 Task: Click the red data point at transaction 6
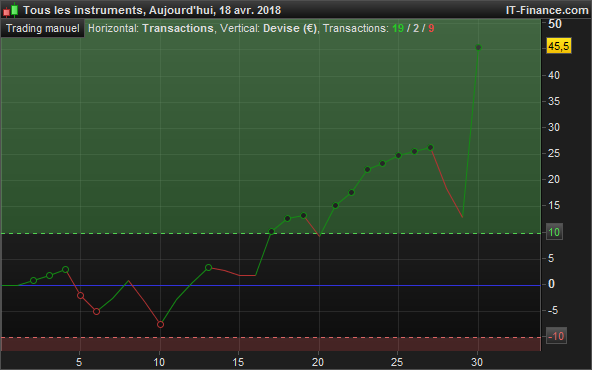pyautogui.click(x=97, y=311)
